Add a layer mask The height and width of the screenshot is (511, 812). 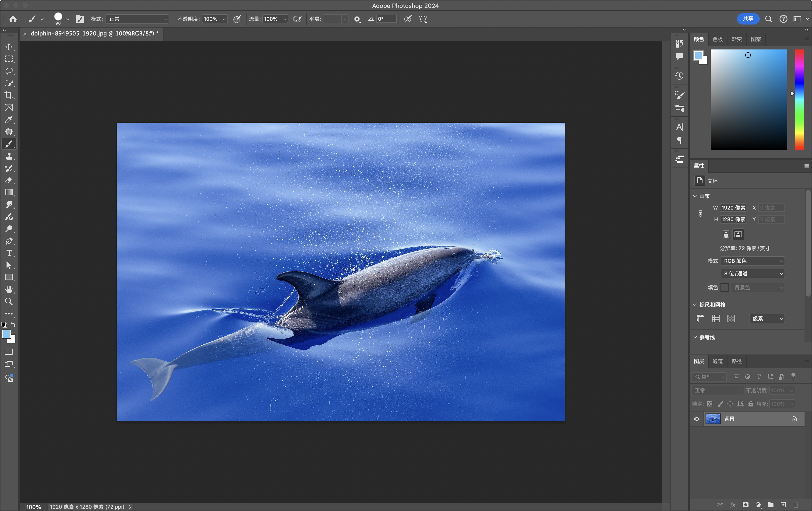(745, 505)
